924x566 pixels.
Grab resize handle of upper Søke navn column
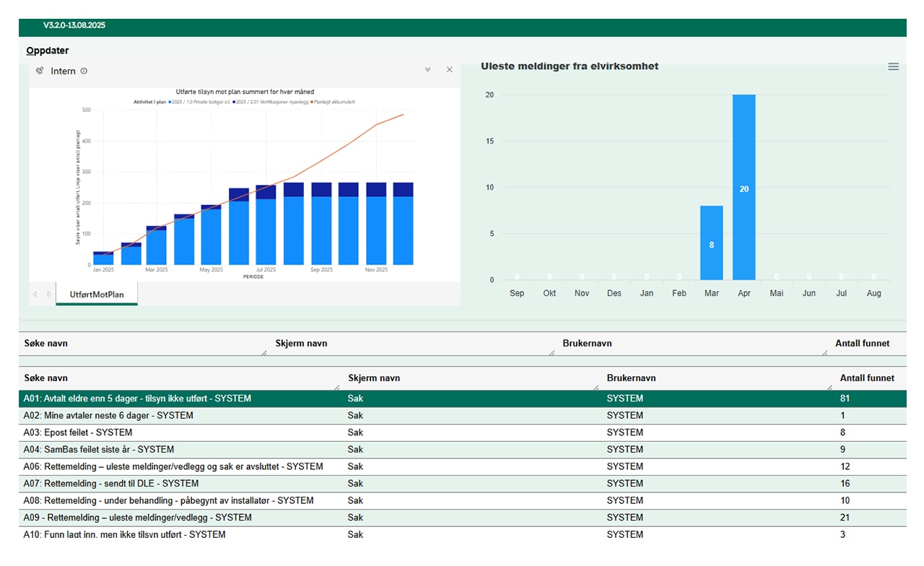tap(264, 352)
